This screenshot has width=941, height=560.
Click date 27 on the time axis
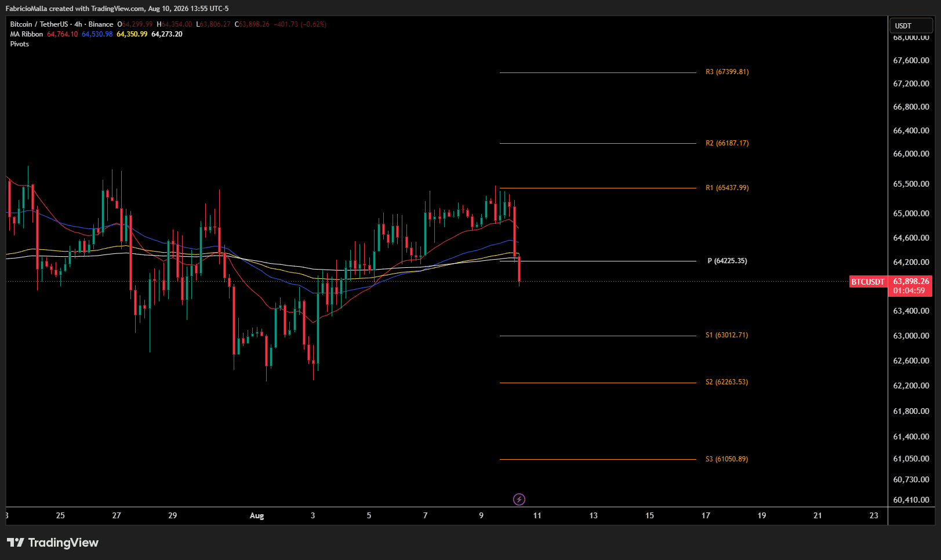(x=117, y=515)
